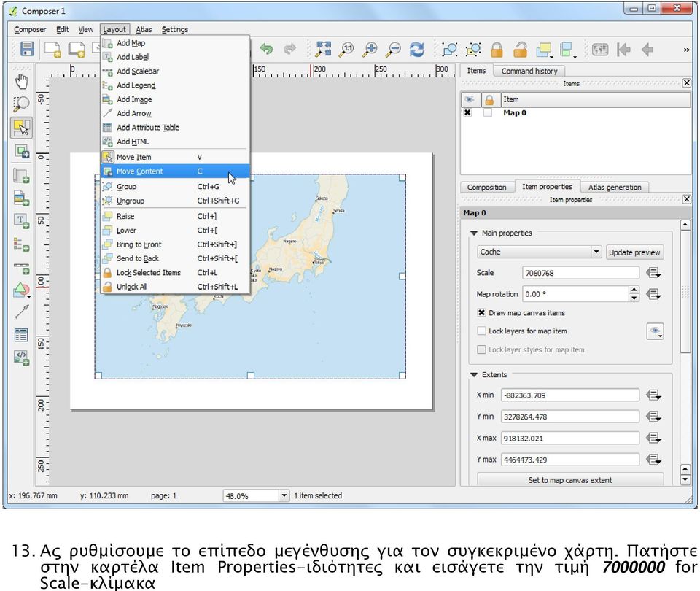
Task: Open the Atlas menu
Action: (x=144, y=29)
